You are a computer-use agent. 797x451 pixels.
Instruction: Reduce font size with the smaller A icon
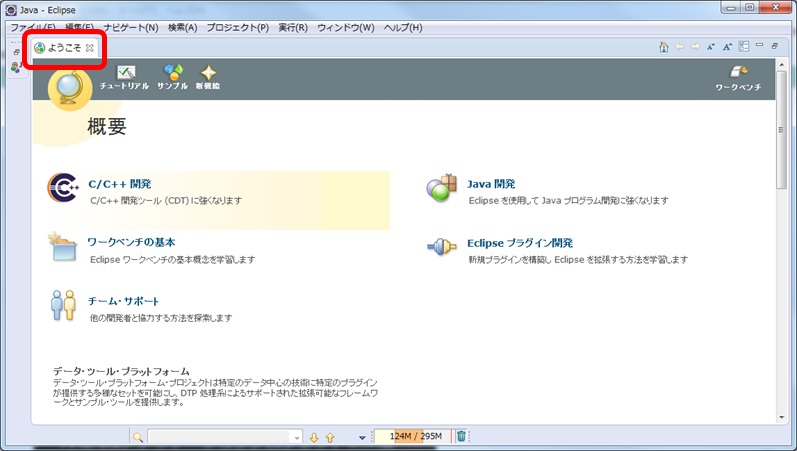[711, 47]
